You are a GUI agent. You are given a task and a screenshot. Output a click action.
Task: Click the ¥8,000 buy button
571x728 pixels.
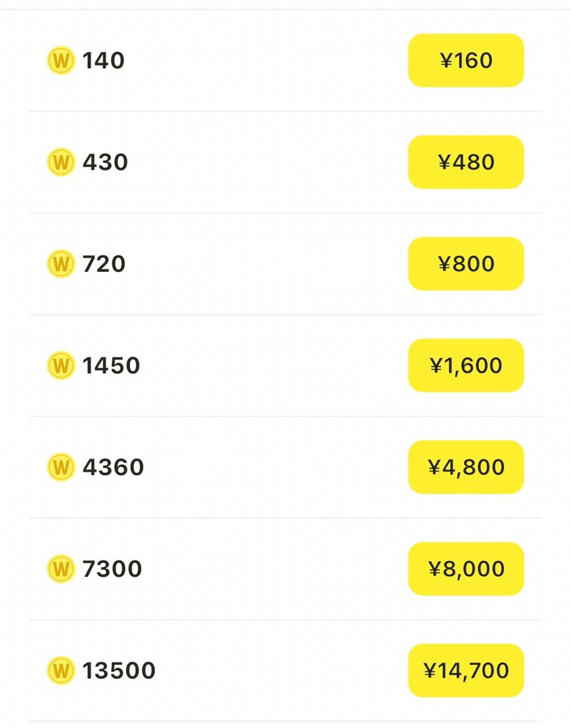pyautogui.click(x=466, y=569)
